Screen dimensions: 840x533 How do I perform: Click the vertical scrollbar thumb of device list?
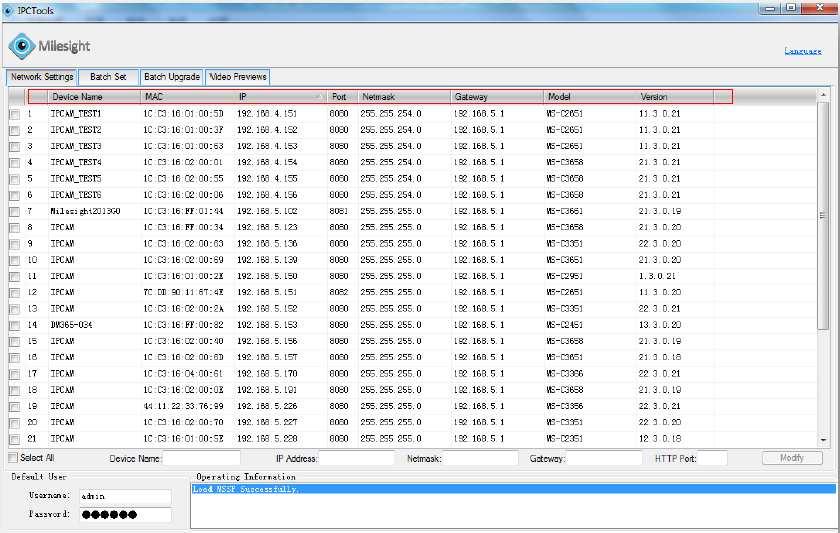[823, 215]
